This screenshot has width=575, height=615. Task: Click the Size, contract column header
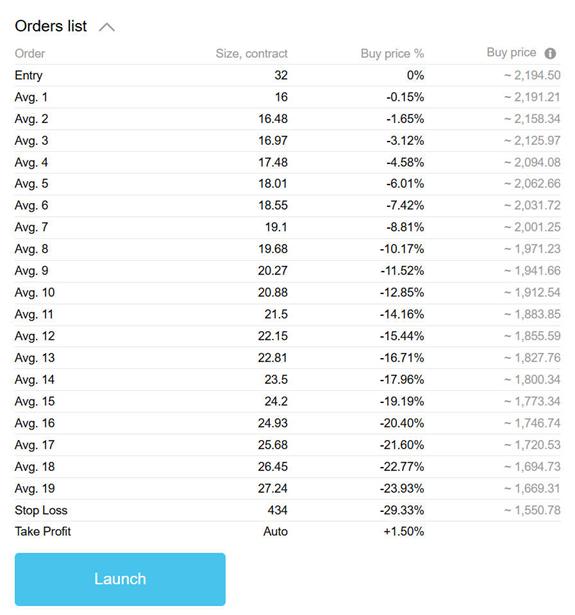[x=251, y=53]
